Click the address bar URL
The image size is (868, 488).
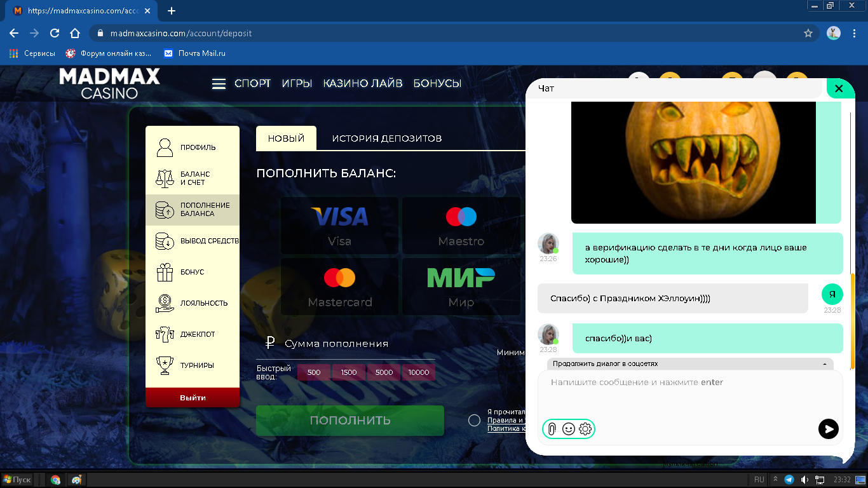pyautogui.click(x=181, y=33)
